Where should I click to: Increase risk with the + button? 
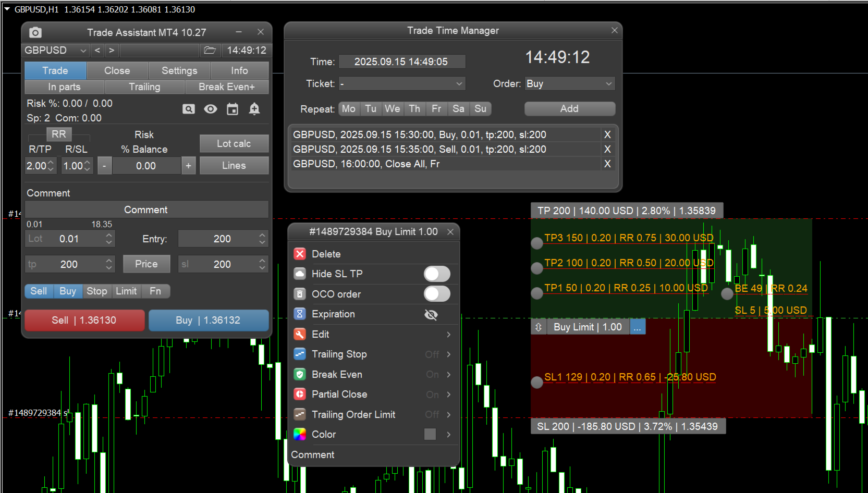pos(189,166)
